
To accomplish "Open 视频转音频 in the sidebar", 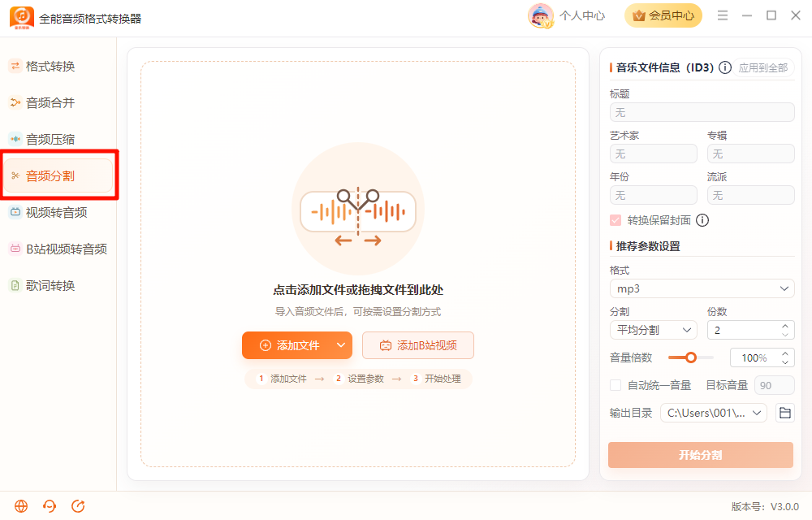I will click(56, 212).
